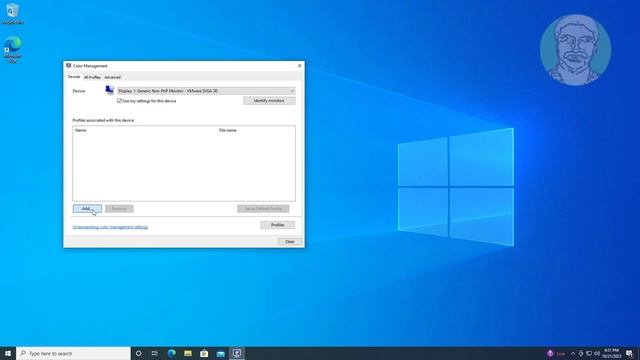
Task: Open the Recycle Bin desktop icon
Action: [12, 13]
